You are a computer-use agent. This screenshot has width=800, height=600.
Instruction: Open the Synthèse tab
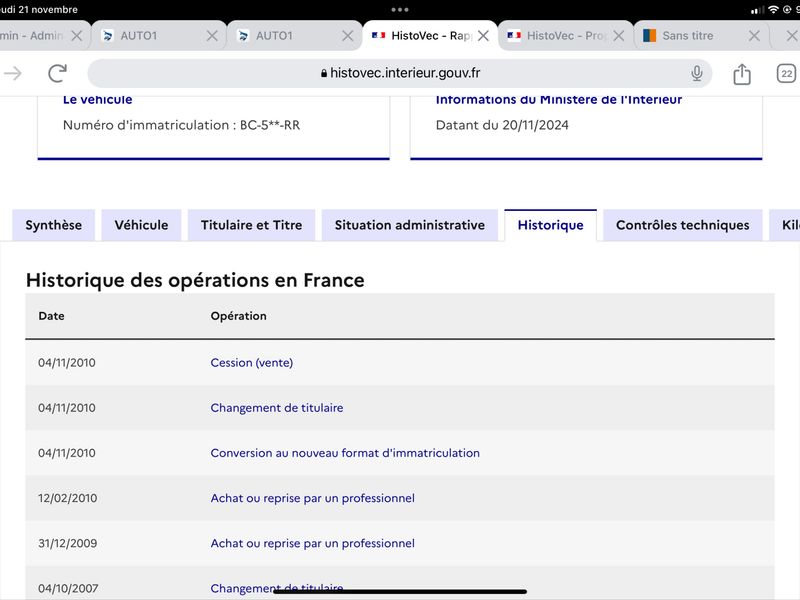[x=54, y=225]
